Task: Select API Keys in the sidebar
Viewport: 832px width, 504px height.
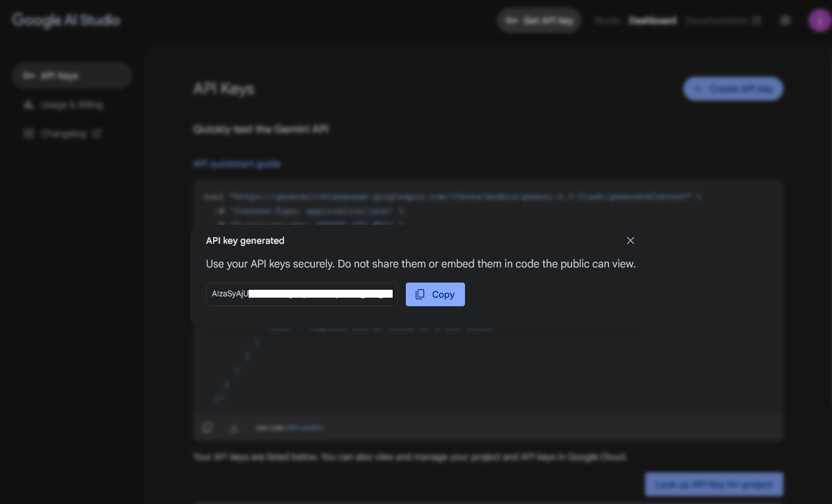Action: click(72, 76)
